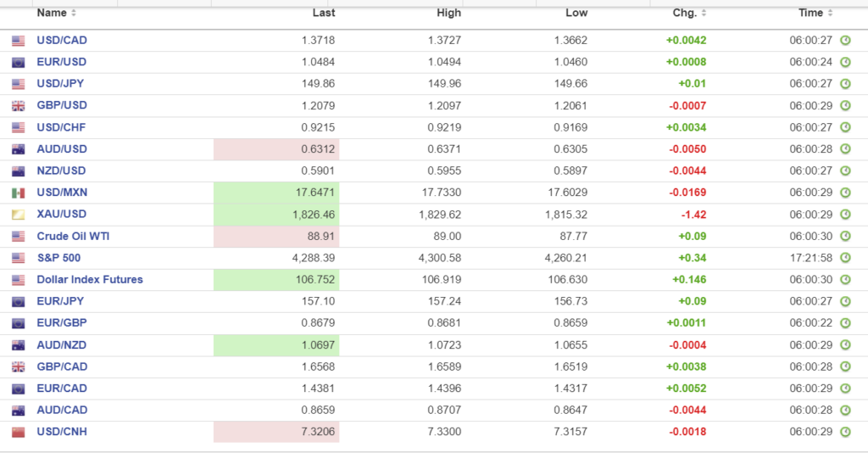Click the Last column header
The image size is (868, 453).
tap(324, 14)
